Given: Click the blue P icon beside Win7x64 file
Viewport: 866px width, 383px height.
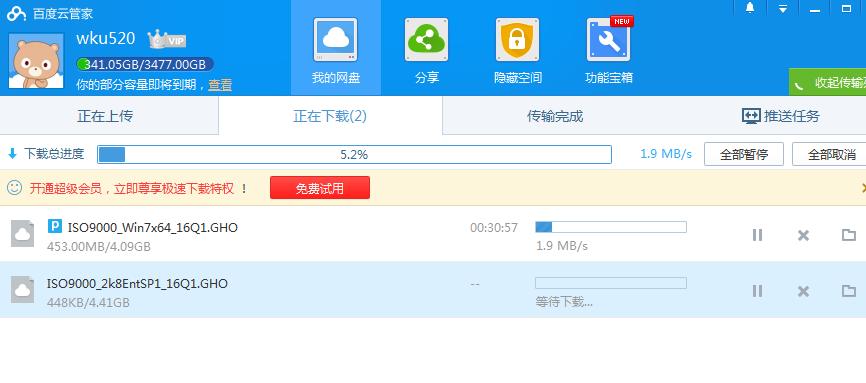Looking at the screenshot, I should point(55,226).
